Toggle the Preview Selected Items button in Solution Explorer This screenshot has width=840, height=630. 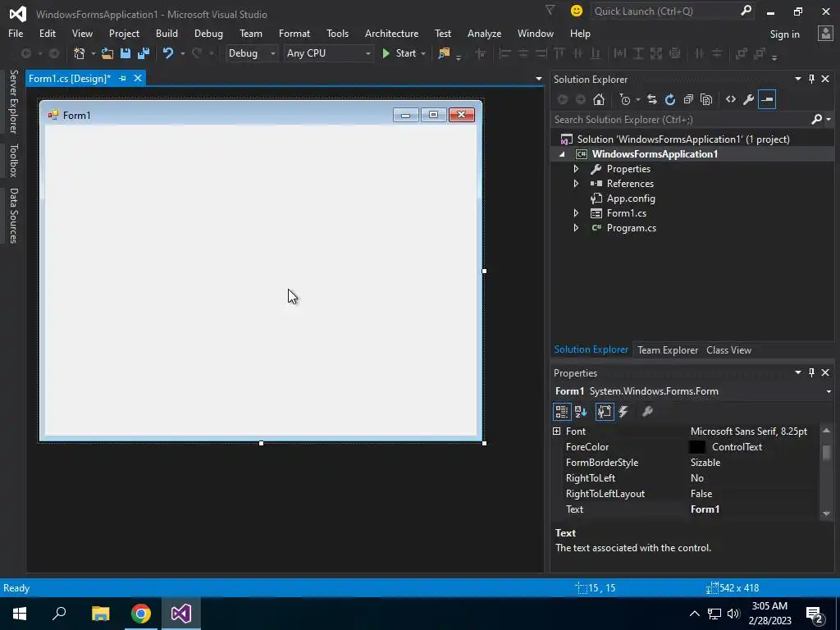(767, 99)
